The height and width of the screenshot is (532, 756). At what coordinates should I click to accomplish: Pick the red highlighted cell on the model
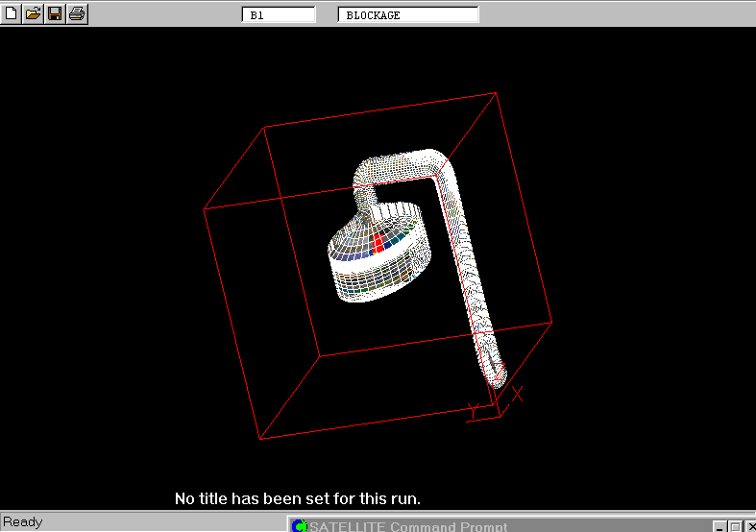point(378,242)
